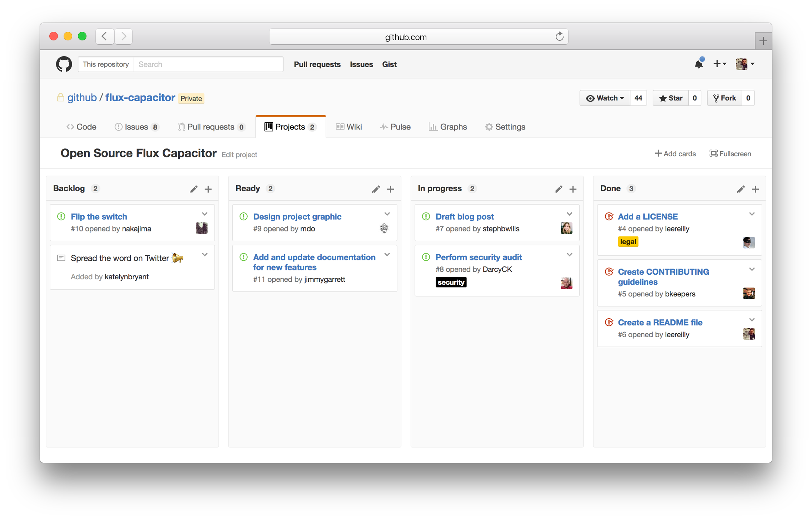The height and width of the screenshot is (520, 812).
Task: Click the pencil icon on the Backlog column
Action: pyautogui.click(x=194, y=189)
